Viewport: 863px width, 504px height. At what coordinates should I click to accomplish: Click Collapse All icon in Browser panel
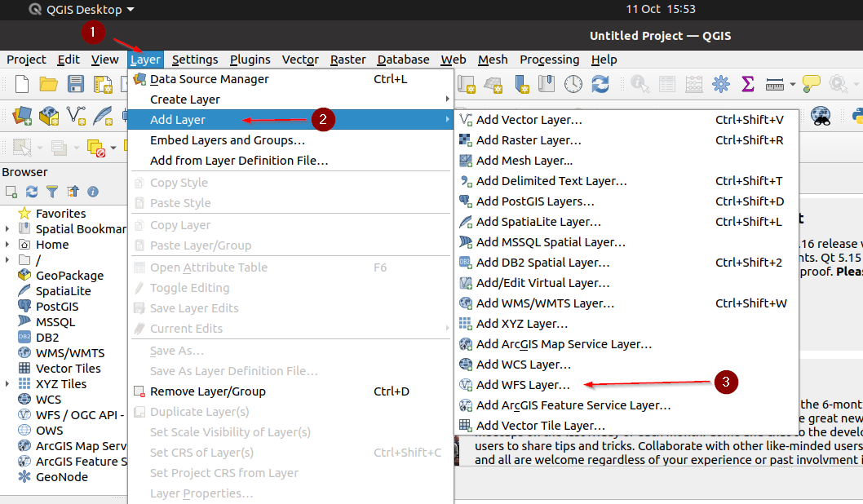pyautogui.click(x=73, y=192)
